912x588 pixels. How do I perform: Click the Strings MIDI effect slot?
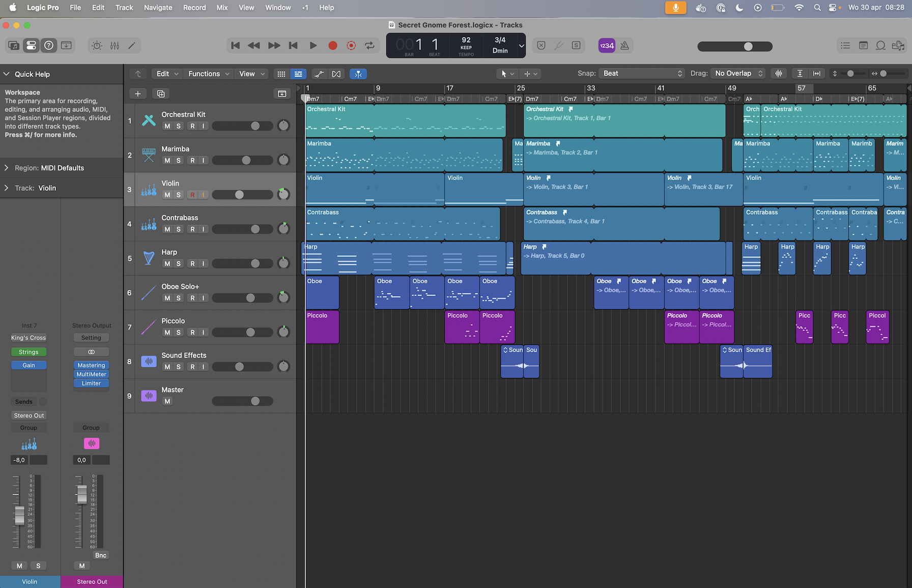pyautogui.click(x=28, y=352)
